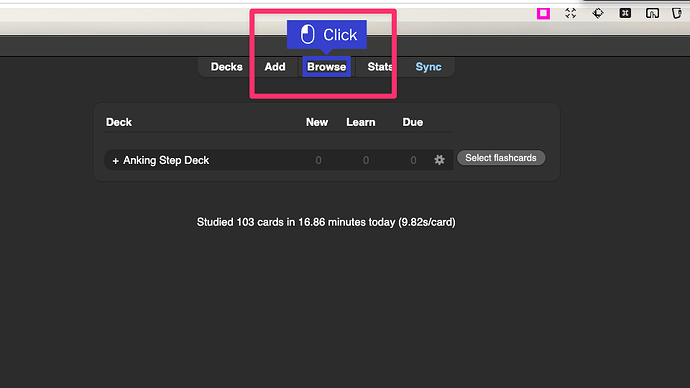Click the diamond-shaped menu bar icon
Image resolution: width=690 pixels, height=388 pixels.
tap(598, 14)
